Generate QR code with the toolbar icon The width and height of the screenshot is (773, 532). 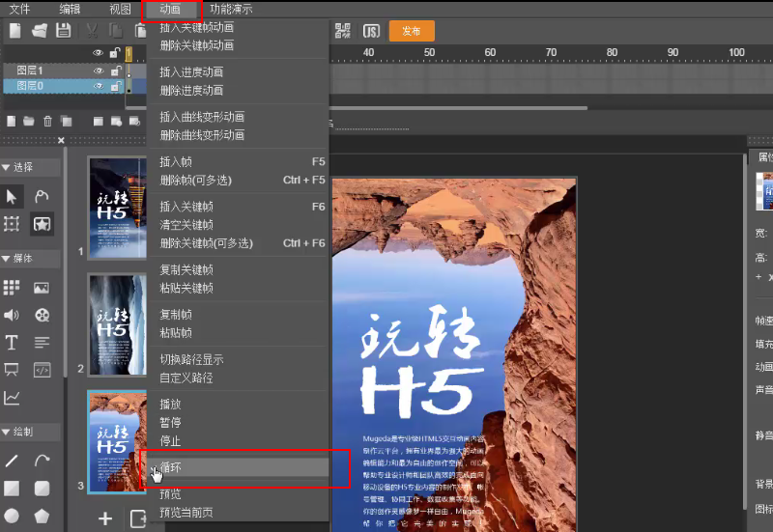(343, 31)
